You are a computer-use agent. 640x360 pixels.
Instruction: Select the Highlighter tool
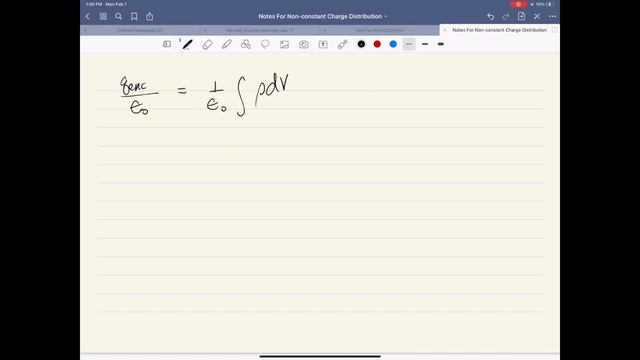[x=227, y=44]
